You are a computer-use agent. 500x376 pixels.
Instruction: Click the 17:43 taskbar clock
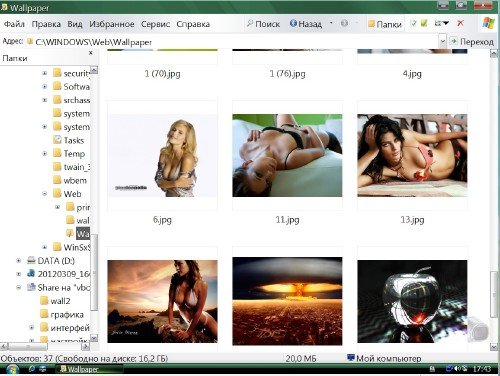point(481,369)
